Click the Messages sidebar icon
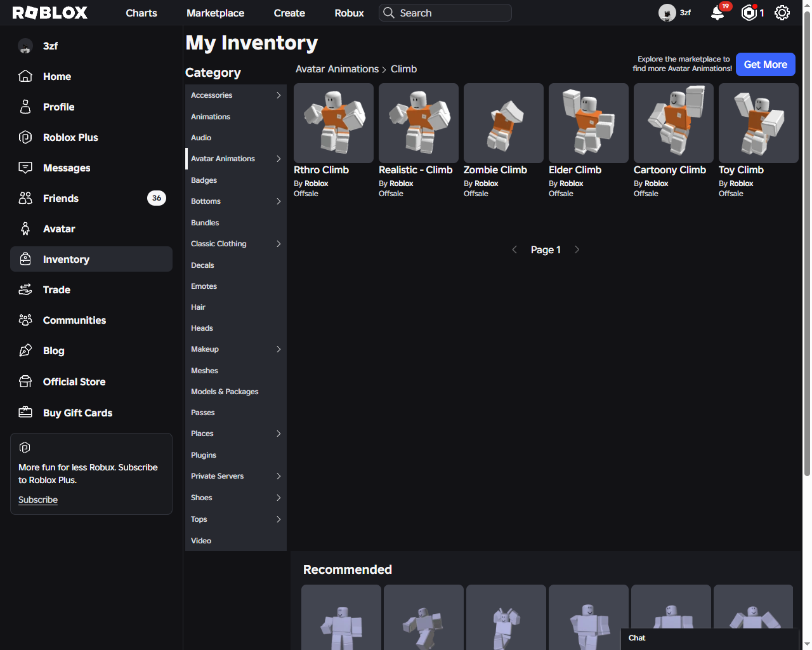The height and width of the screenshot is (650, 812). click(x=25, y=168)
